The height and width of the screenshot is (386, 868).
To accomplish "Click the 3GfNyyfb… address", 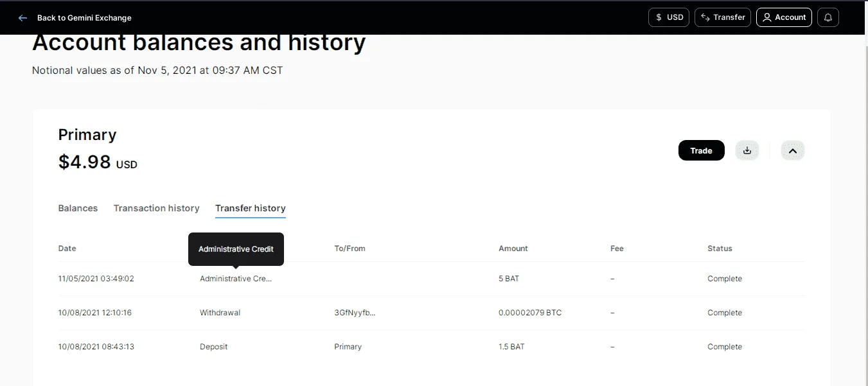I will (355, 313).
